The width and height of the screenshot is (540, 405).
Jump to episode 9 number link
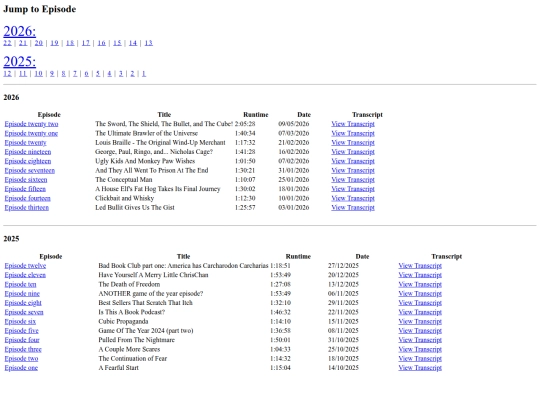(x=52, y=73)
